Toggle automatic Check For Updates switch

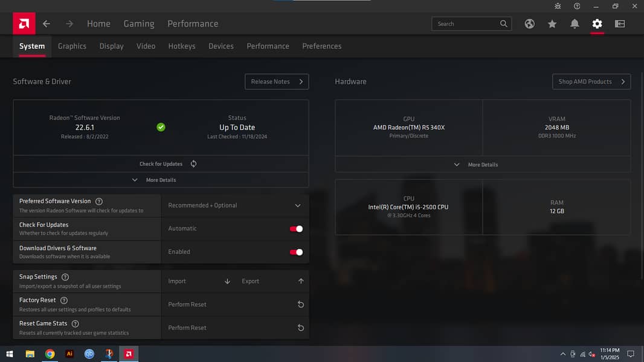click(x=296, y=229)
